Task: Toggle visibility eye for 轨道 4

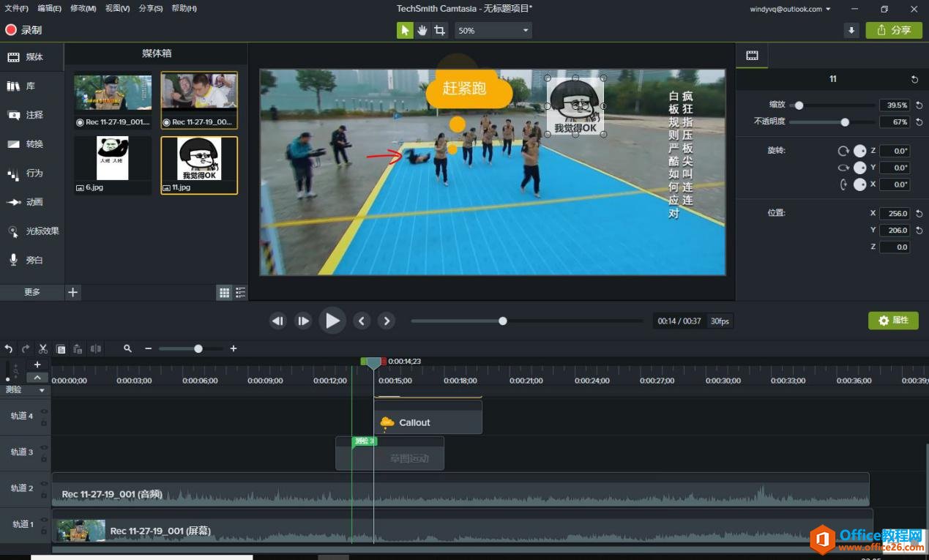Action: [44, 411]
